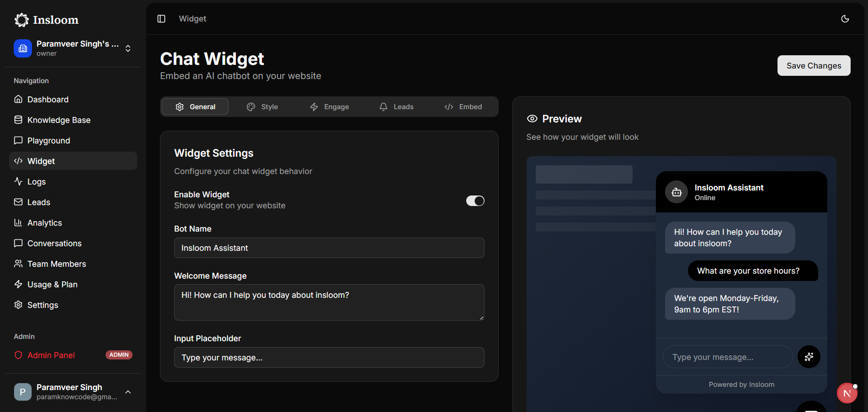Viewport: 868px width, 412px height.
Task: Click the Leads envelope icon in sidebar
Action: point(18,202)
